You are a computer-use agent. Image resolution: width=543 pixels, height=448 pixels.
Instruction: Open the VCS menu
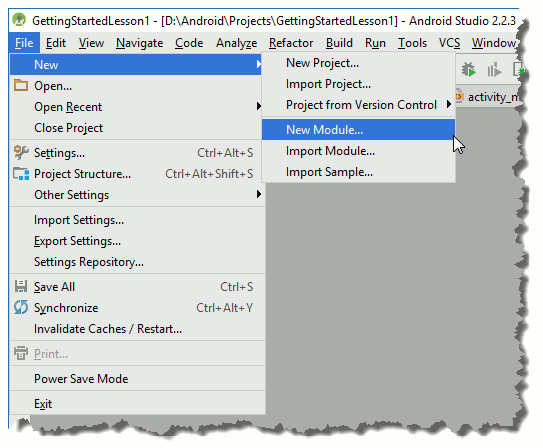[449, 43]
